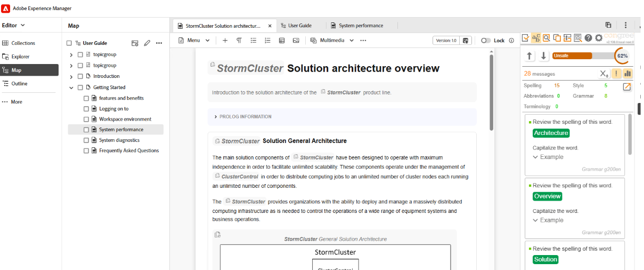
Task: Open the Multimedia dropdown
Action: [332, 41]
